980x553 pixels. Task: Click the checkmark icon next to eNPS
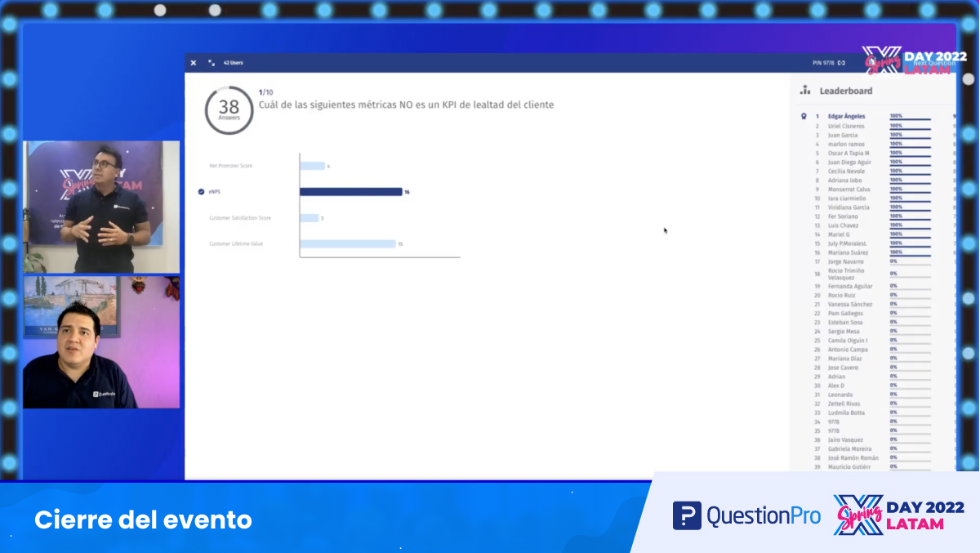pos(202,192)
